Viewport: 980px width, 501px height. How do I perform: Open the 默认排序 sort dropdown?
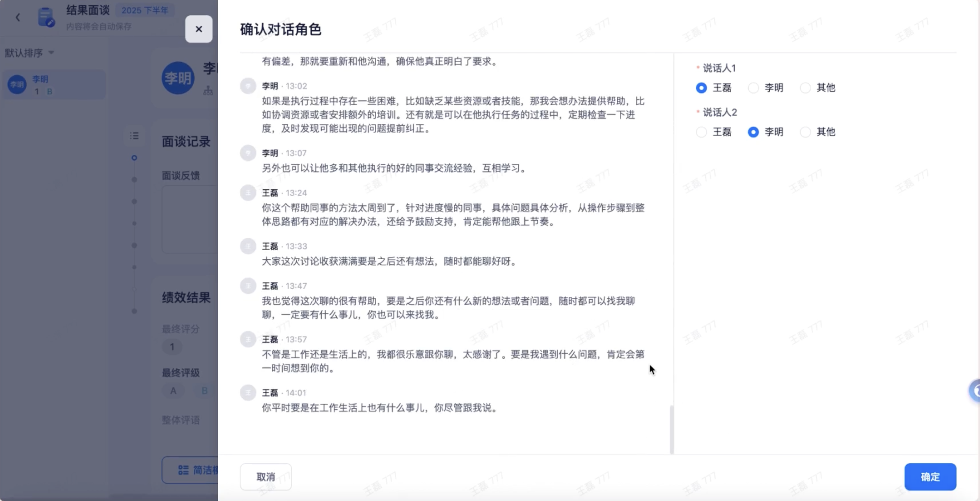tap(29, 53)
